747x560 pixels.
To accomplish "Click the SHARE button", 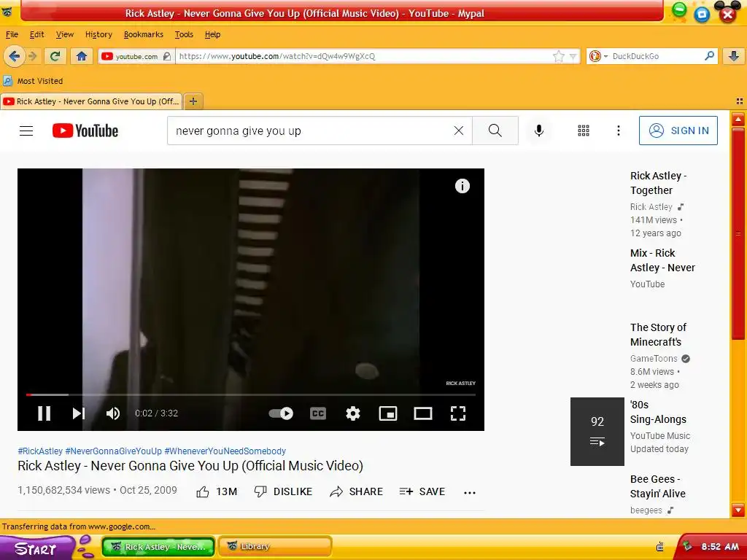I will [x=356, y=491].
